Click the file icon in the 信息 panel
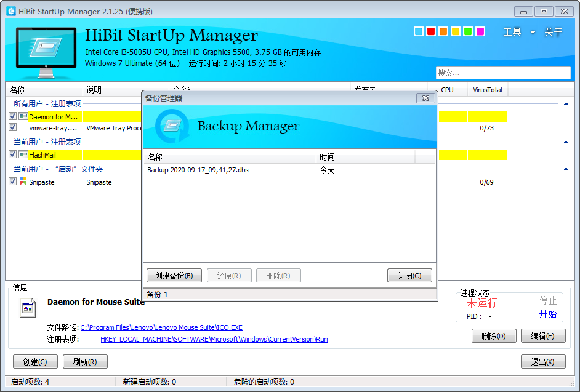This screenshot has height=392, width=580. tap(26, 308)
